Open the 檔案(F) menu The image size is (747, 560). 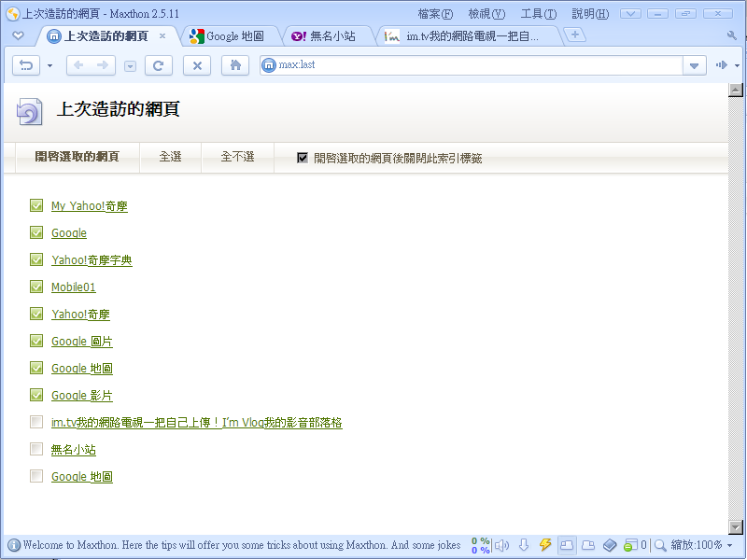click(x=435, y=14)
